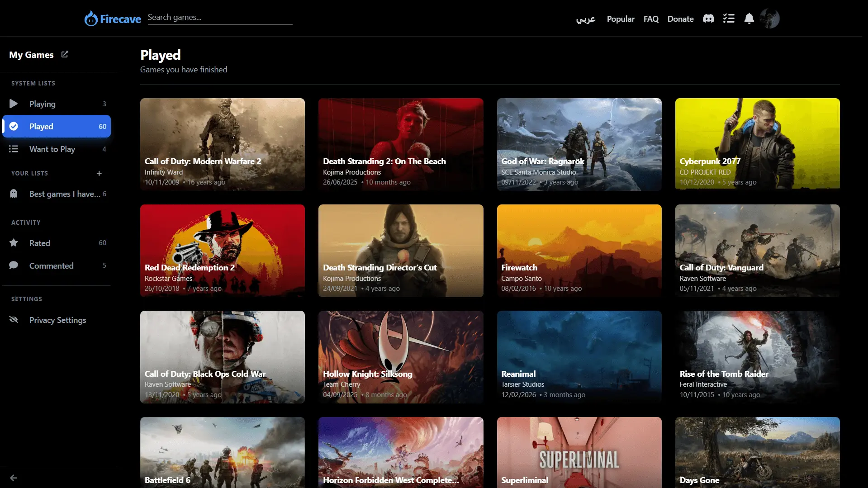This screenshot has width=868, height=488.
Task: Open Best games I have... list
Action: point(57,194)
